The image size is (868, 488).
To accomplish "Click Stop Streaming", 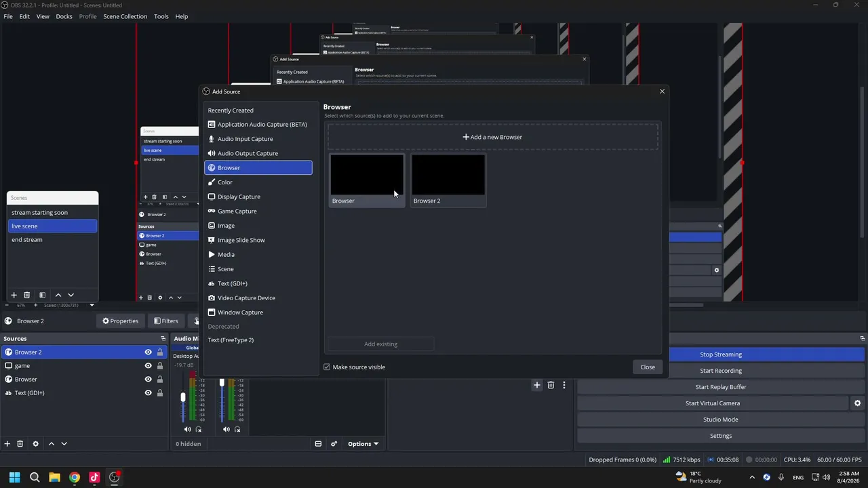I will click(721, 354).
